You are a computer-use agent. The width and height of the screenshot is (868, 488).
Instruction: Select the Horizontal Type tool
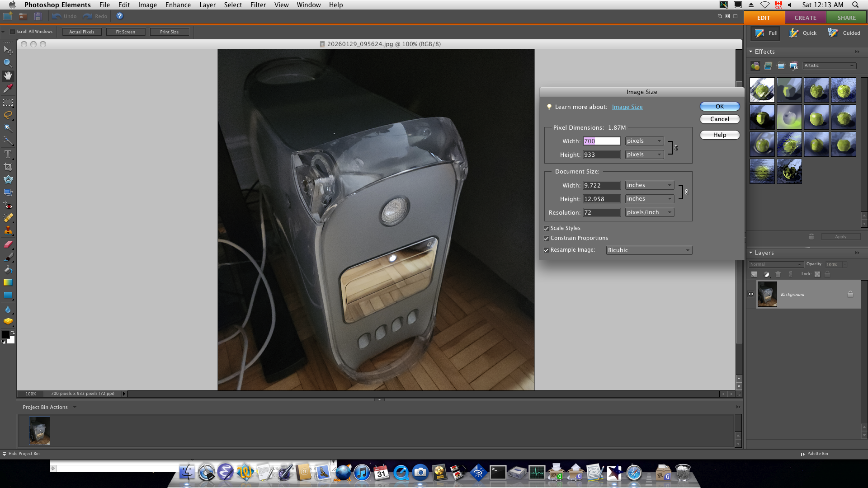tap(8, 154)
